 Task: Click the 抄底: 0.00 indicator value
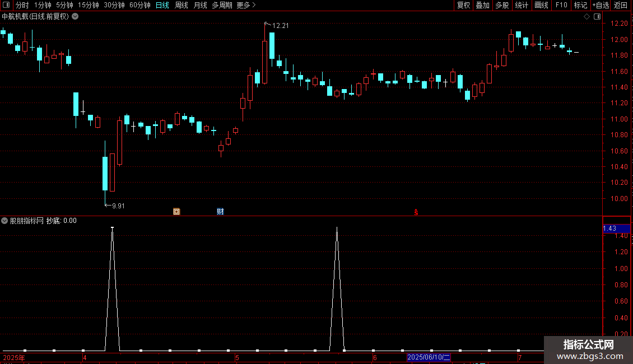coord(62,221)
